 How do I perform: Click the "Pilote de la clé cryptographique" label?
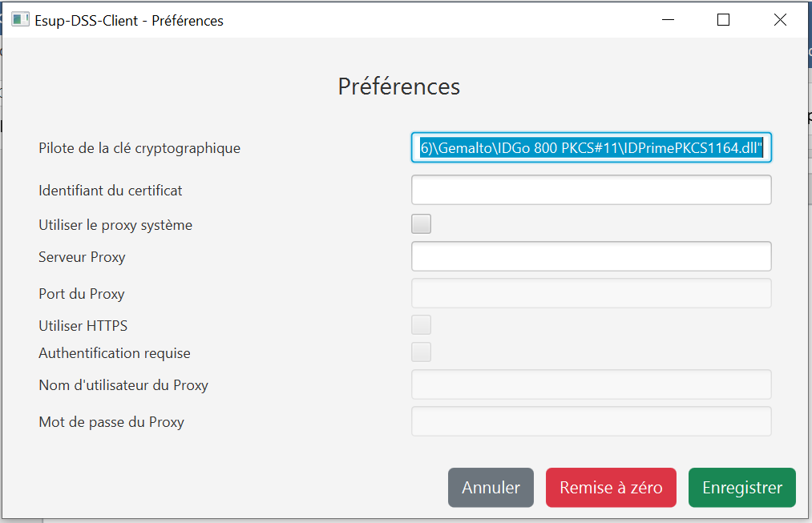(139, 148)
